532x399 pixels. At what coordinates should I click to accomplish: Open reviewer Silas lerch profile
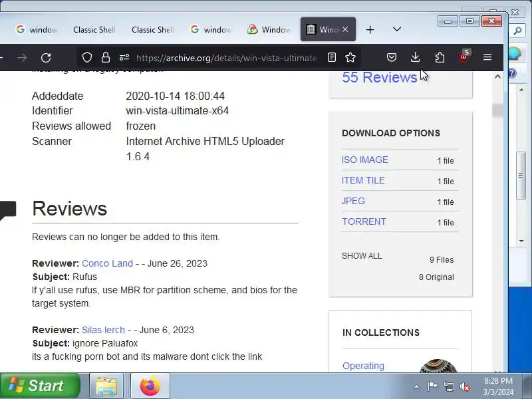103,330
